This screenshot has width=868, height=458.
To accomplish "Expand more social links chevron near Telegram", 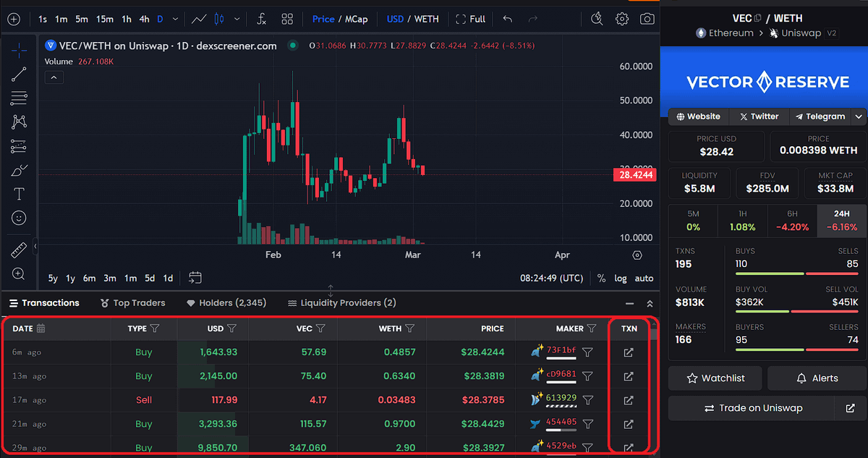I will click(x=859, y=116).
